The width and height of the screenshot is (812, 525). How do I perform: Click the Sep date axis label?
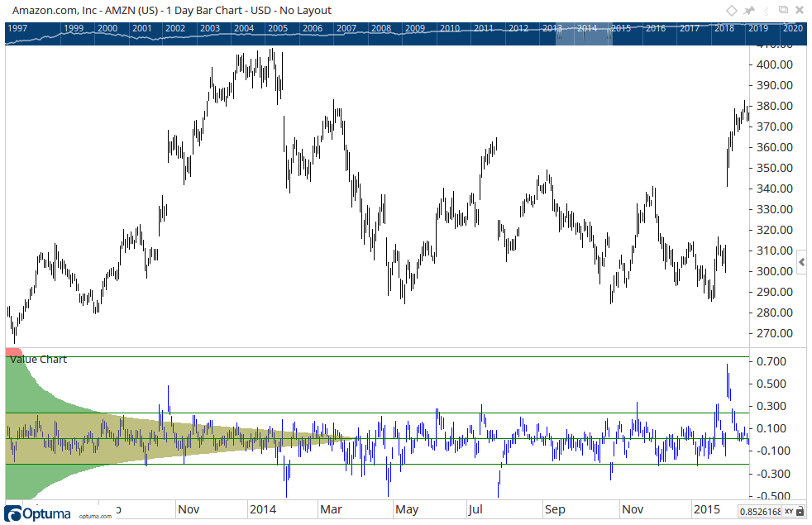coord(555,509)
